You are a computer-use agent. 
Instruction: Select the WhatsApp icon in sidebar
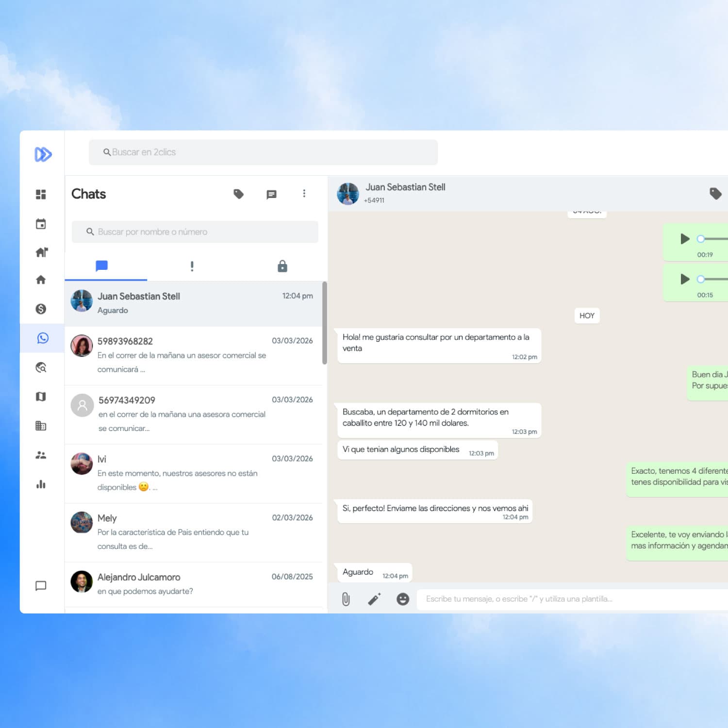[43, 338]
